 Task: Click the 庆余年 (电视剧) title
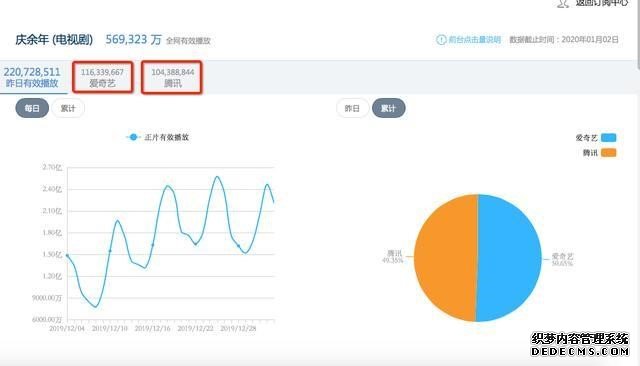(54, 40)
